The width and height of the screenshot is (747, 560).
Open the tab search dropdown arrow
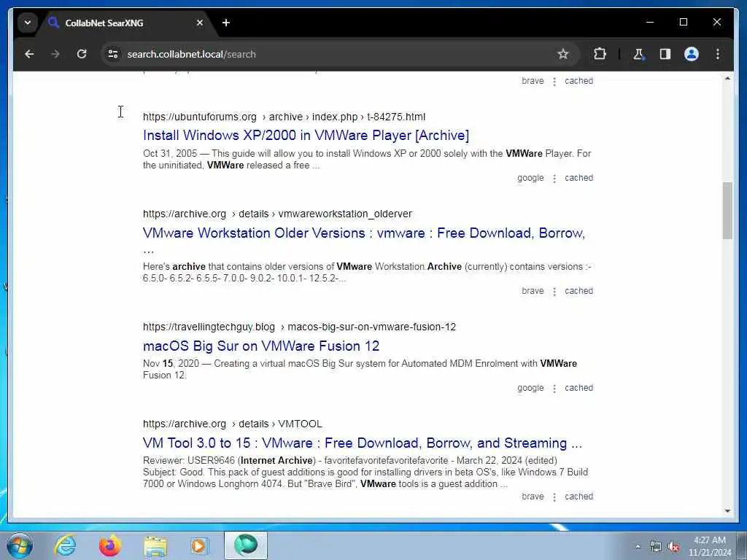[x=28, y=23]
